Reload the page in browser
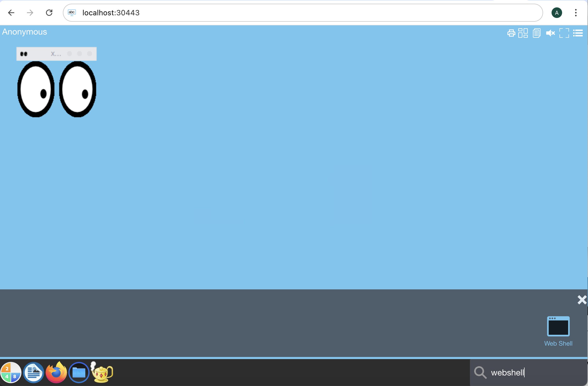Viewport: 588px width, 386px height. 49,13
